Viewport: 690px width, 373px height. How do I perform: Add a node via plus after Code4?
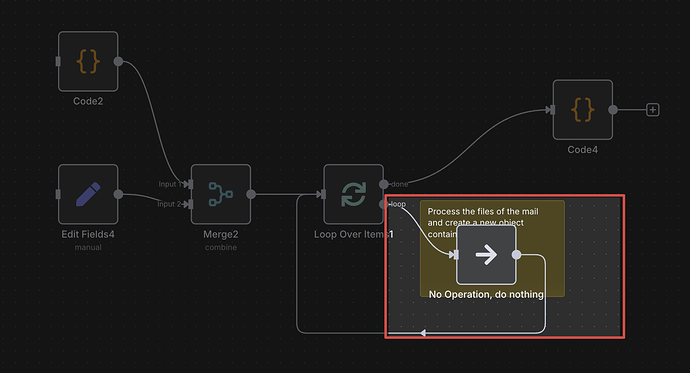(x=653, y=110)
